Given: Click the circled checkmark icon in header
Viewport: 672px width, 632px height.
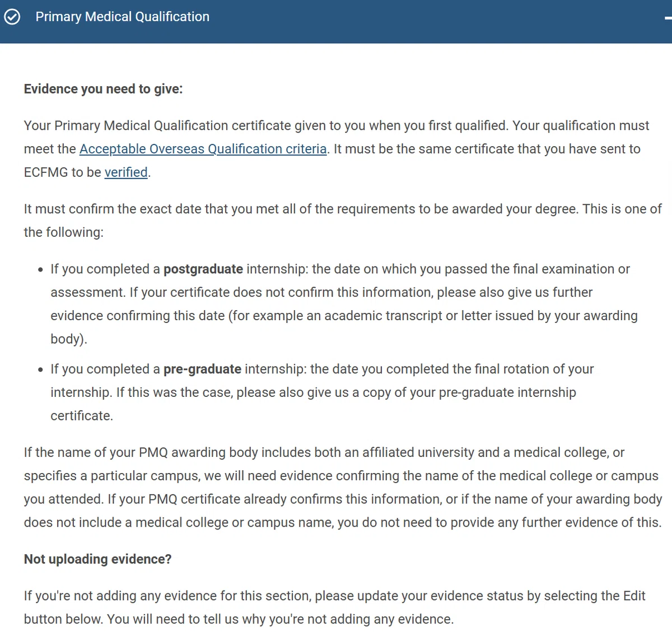Looking at the screenshot, I should 12,17.
